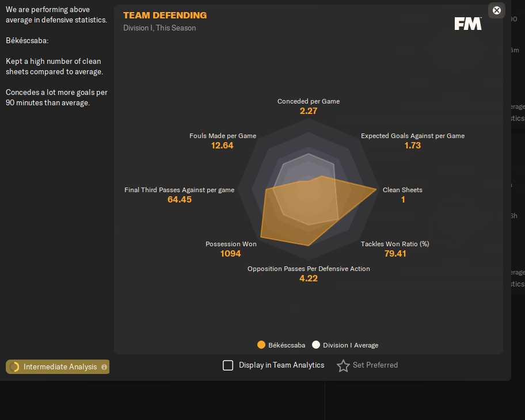The width and height of the screenshot is (525, 420).
Task: Click the Set Preferred star icon
Action: (x=343, y=366)
